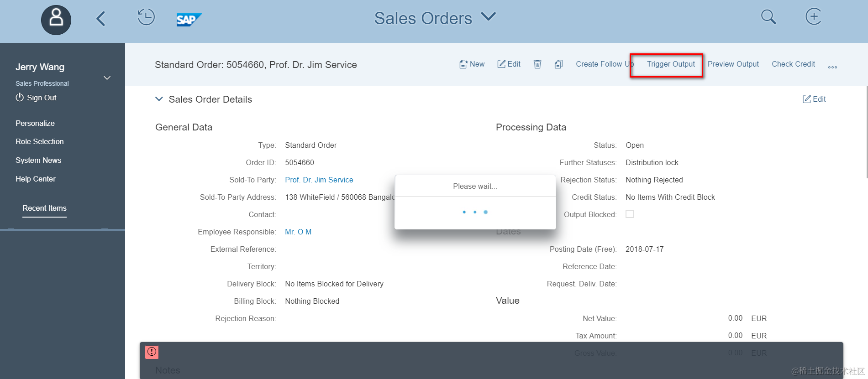Open the Sales Orders title dropdown

488,17
